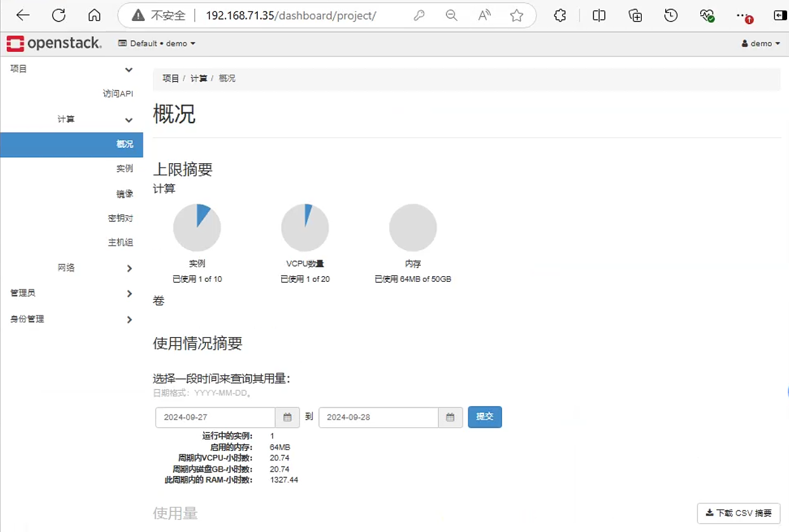Open the end date calendar picker

click(450, 417)
